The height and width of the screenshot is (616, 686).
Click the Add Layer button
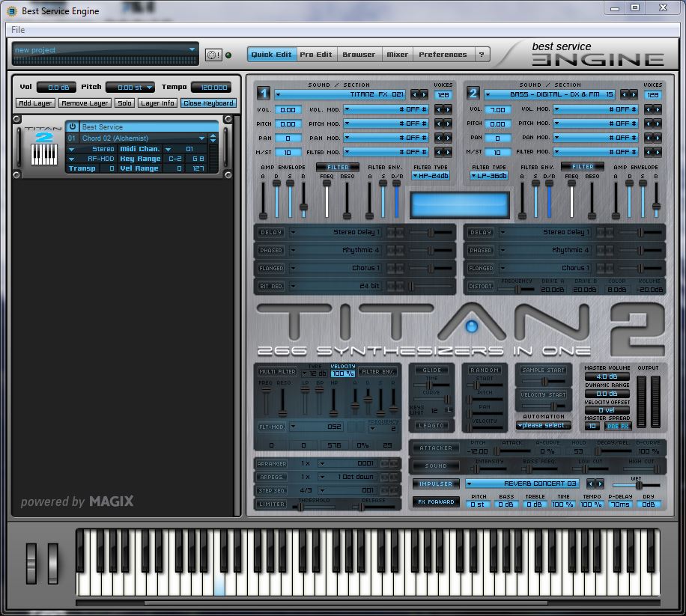[35, 103]
